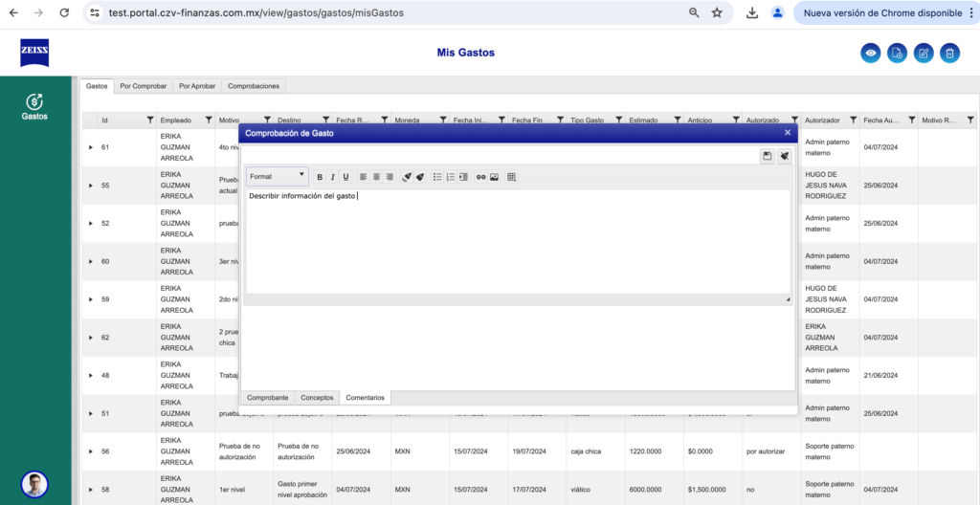Filter the Destino column
This screenshot has width=980, height=505.
click(x=325, y=120)
